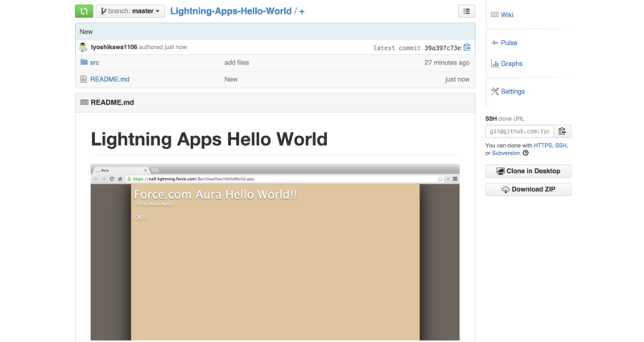The height and width of the screenshot is (342, 644).
Task: Click the '27 minutes ago' timestamp
Action: [447, 63]
